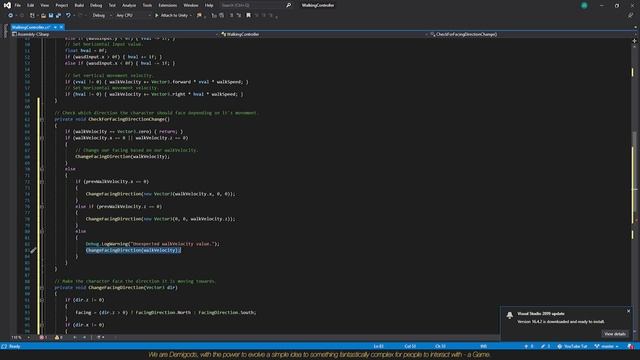
Task: Open the Help menu
Action: pos(209,5)
